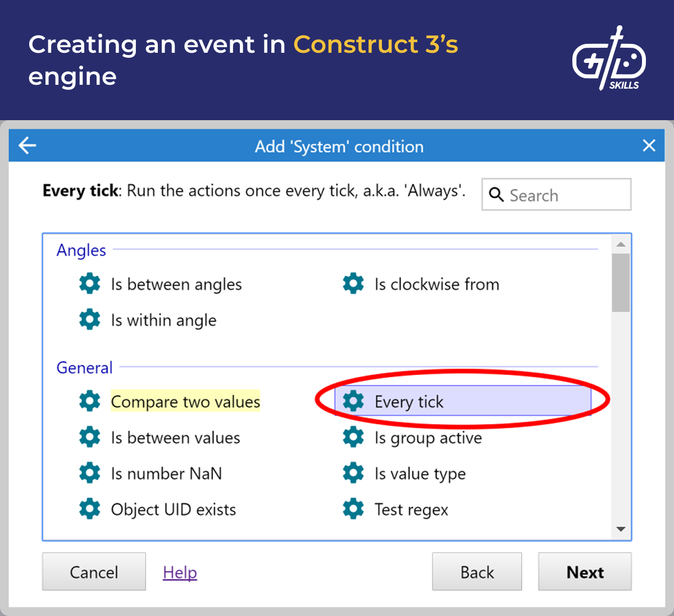Open the Help link
This screenshot has width=674, height=616.
(180, 572)
